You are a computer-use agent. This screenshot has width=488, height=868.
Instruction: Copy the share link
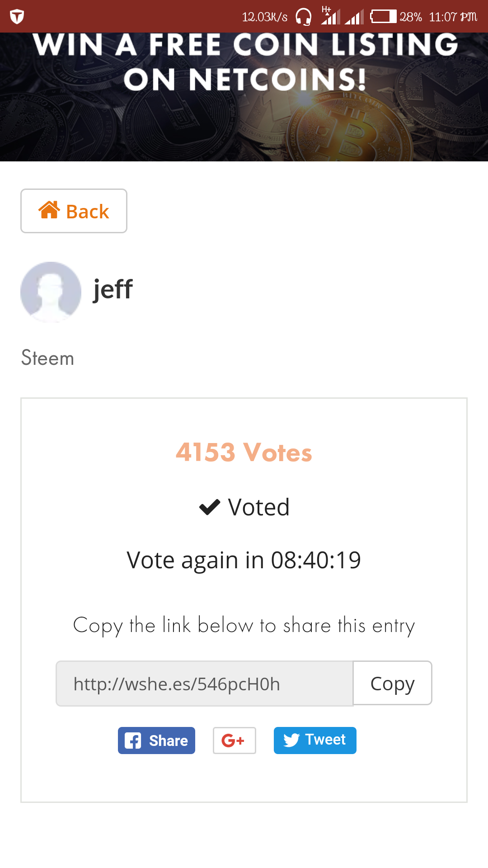click(392, 683)
